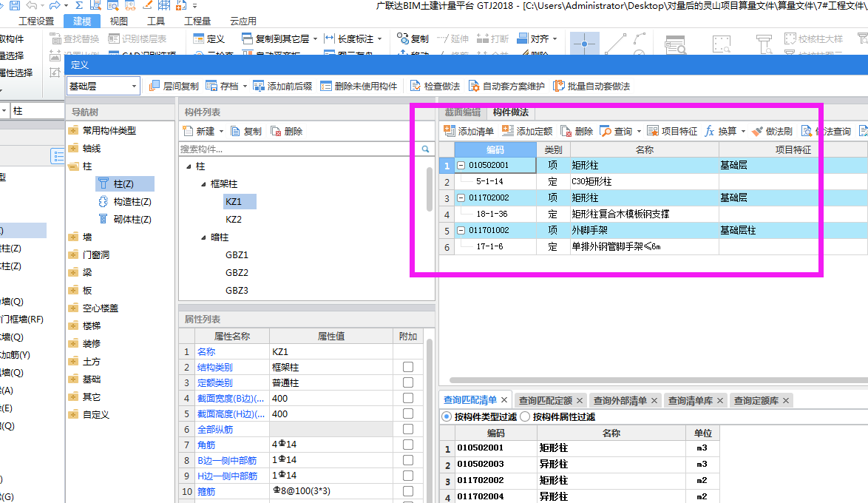
Task: Click the 名称 property link
Action: tap(206, 352)
